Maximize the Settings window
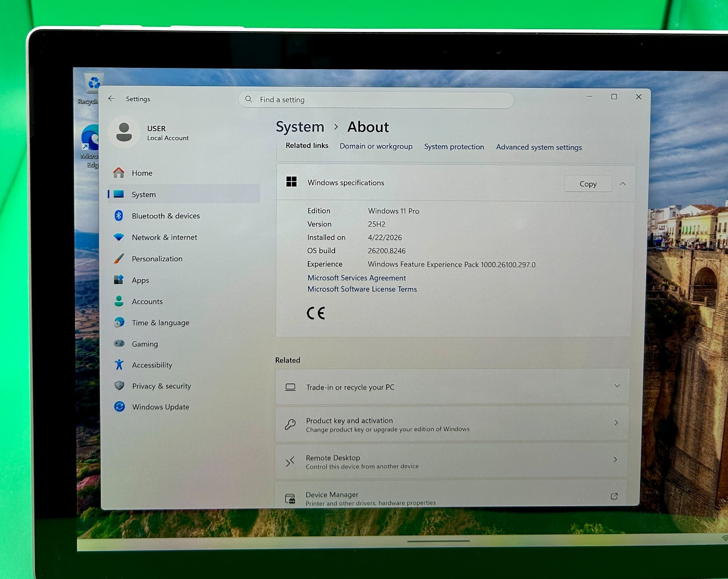 614,96
